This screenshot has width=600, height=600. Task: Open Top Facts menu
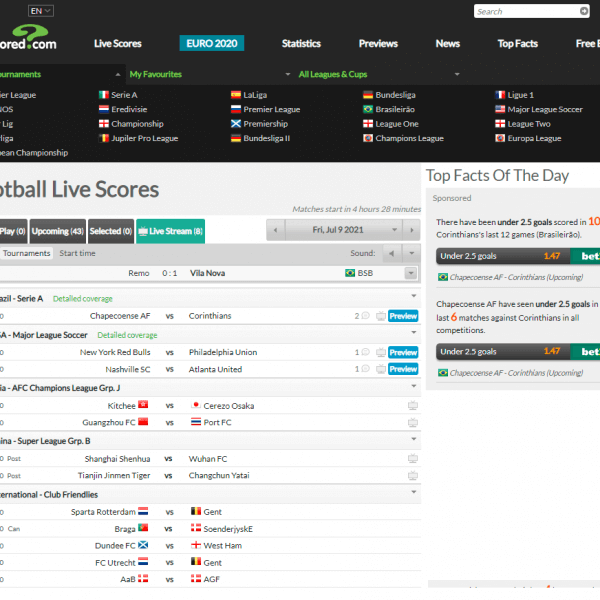[x=518, y=44]
